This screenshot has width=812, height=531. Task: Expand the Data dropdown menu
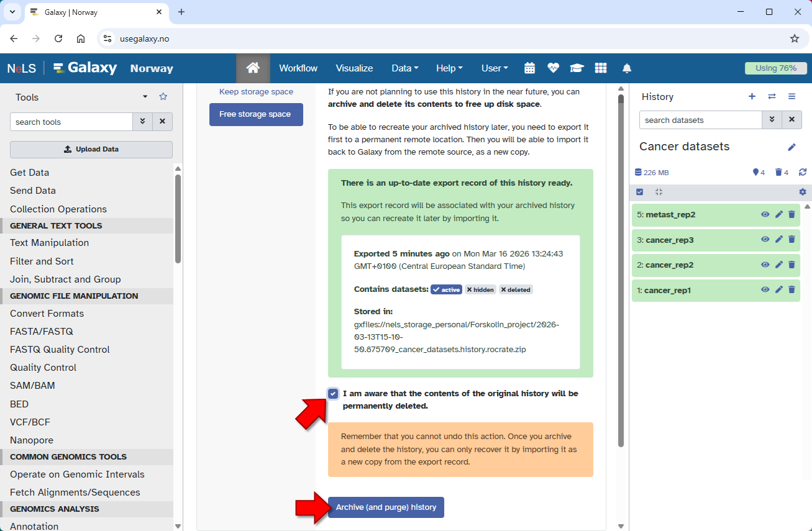click(404, 68)
